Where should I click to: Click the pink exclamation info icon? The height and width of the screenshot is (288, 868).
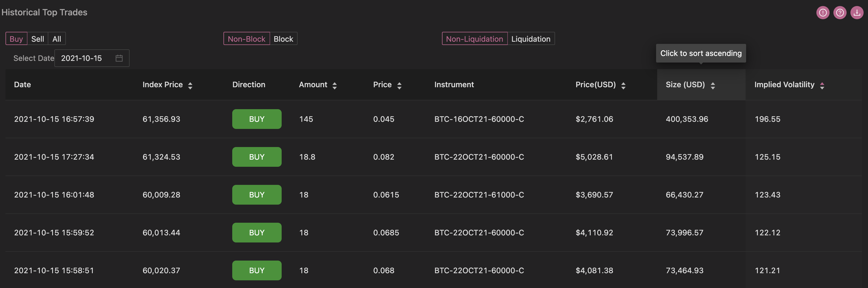click(822, 13)
